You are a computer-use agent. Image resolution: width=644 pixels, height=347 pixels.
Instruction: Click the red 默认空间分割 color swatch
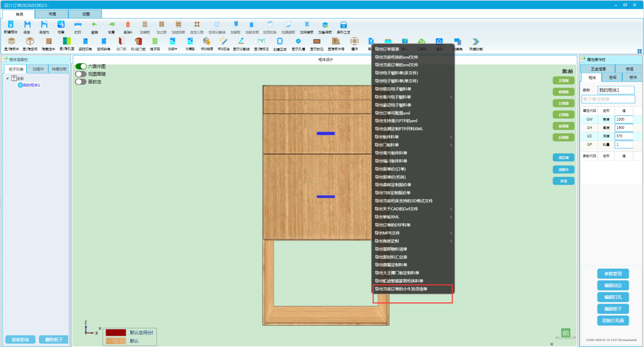tap(116, 333)
